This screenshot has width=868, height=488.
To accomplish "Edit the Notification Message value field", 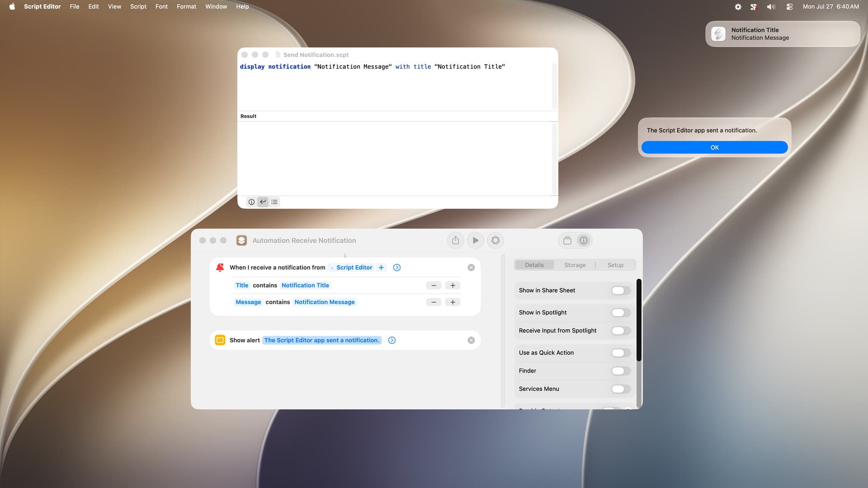I will [325, 302].
